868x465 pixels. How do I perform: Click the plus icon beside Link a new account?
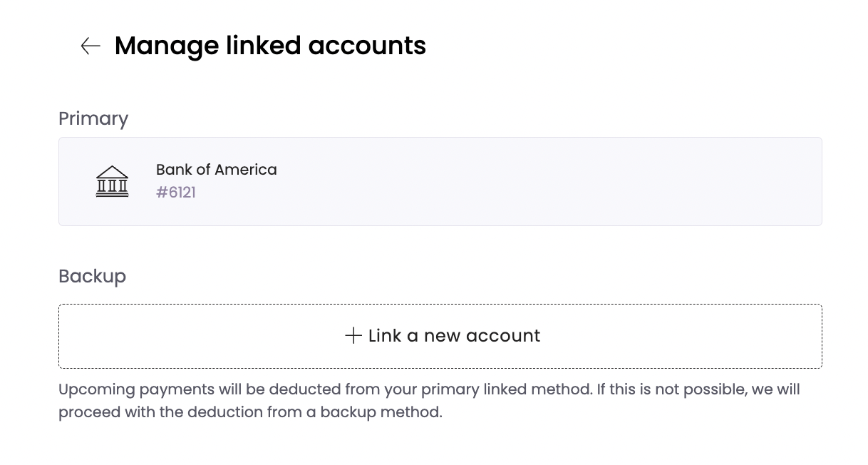353,336
